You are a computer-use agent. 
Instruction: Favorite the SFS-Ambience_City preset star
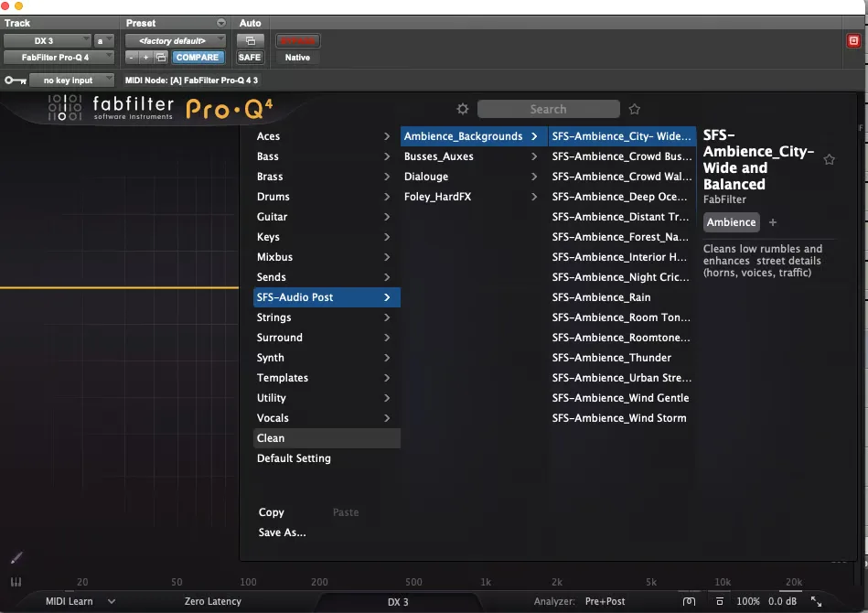pos(829,160)
